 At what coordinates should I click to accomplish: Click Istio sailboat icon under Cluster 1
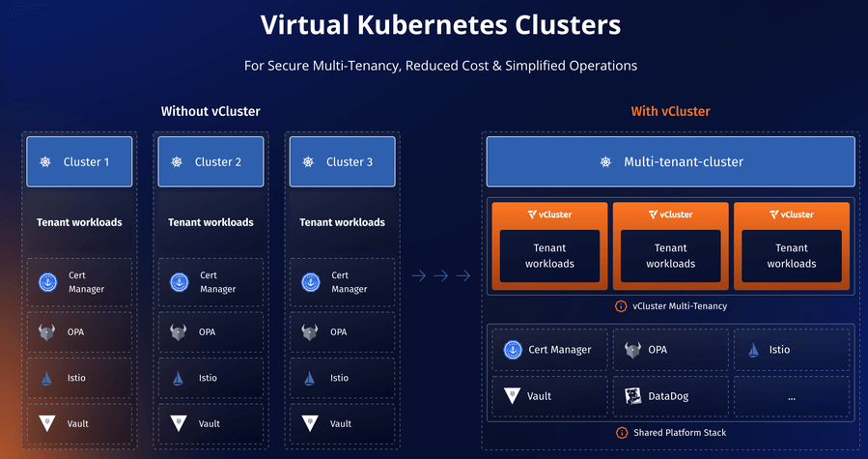(46, 378)
